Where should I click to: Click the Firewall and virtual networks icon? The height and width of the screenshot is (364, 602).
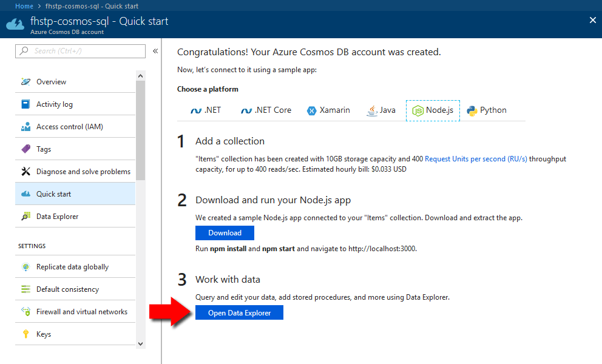click(x=25, y=311)
